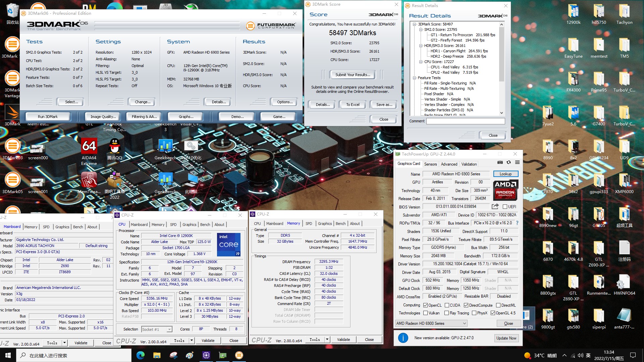Image resolution: width=644 pixels, height=362 pixels.
Task: Open File Explorer from the taskbar
Action: 157,355
